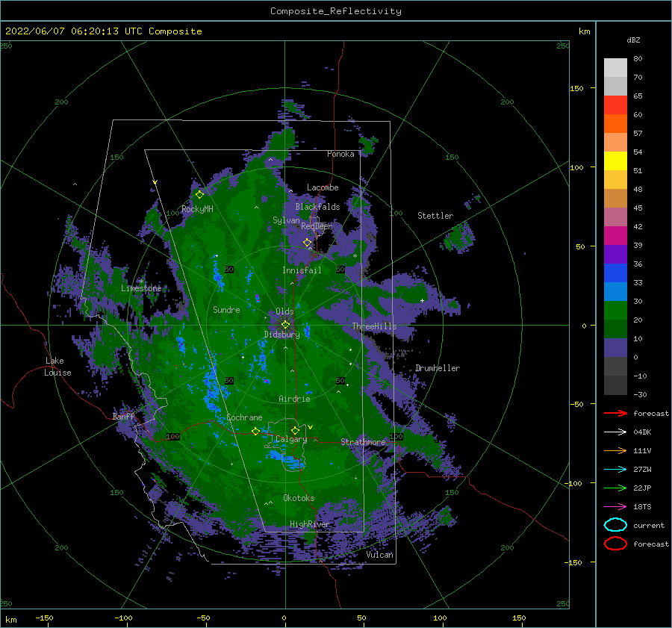The width and height of the screenshot is (672, 628).
Task: Click the Strathmore city label
Action: [x=363, y=441]
